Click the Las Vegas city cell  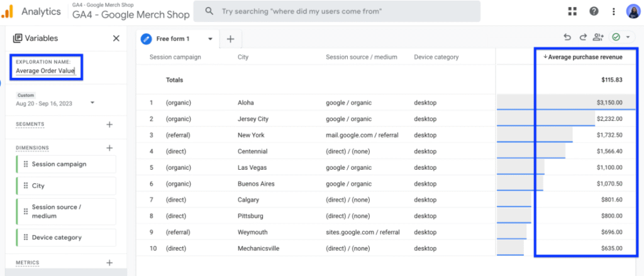(x=252, y=168)
